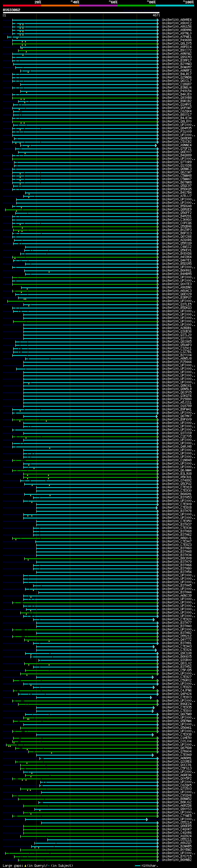Select the UniRef100_B2YHW3 label

(177, 64)
